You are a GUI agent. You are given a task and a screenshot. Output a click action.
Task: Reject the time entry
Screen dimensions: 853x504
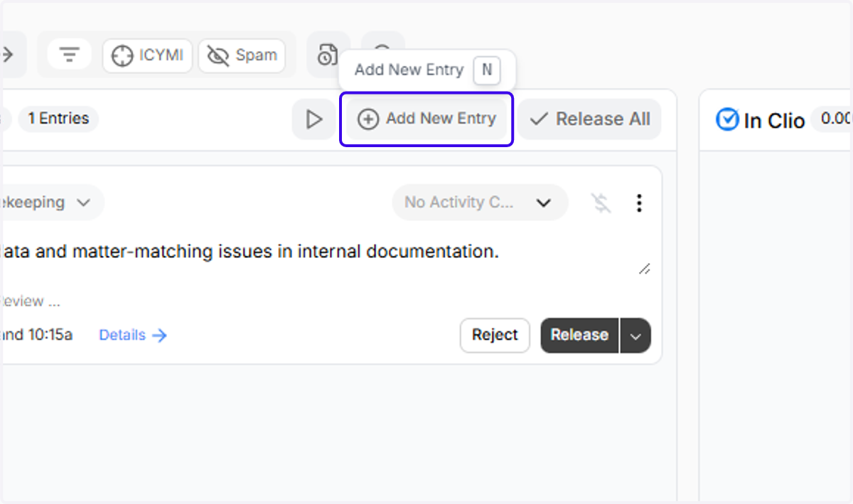[495, 335]
